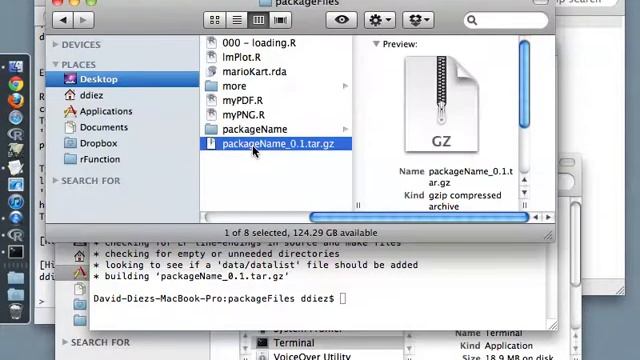
Task: Quick Look the selected file with eye button
Action: (342, 20)
